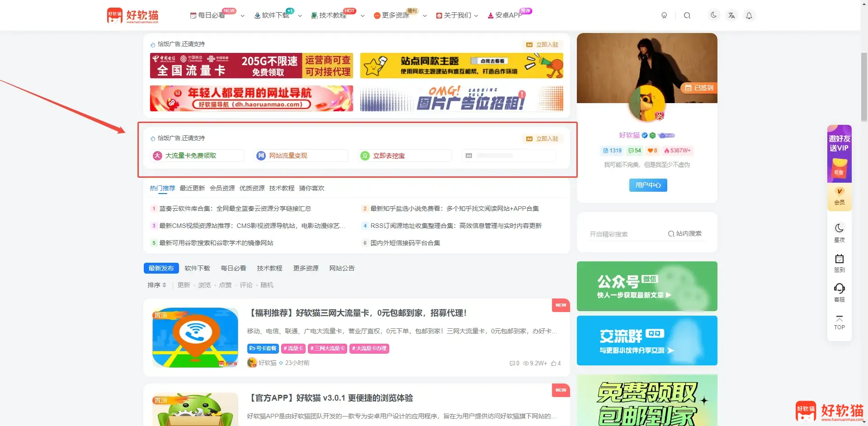Screen dimensions: 868x426
Task: Click the #三网大流量卡 tag
Action: coord(327,348)
